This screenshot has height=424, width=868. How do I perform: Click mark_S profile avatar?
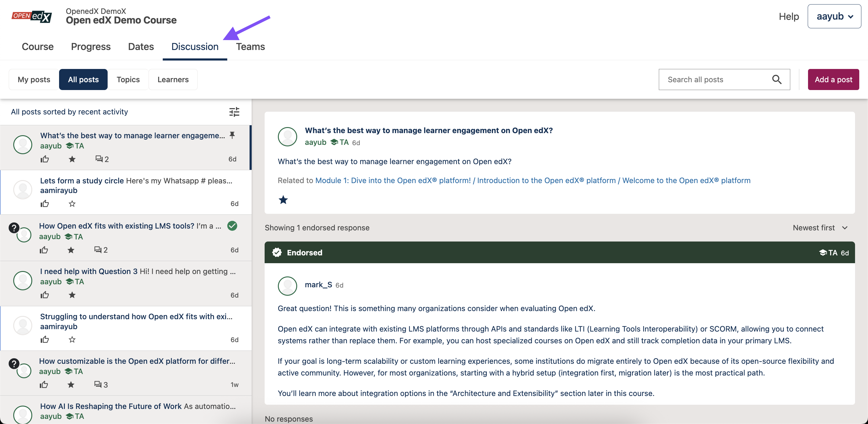click(287, 285)
